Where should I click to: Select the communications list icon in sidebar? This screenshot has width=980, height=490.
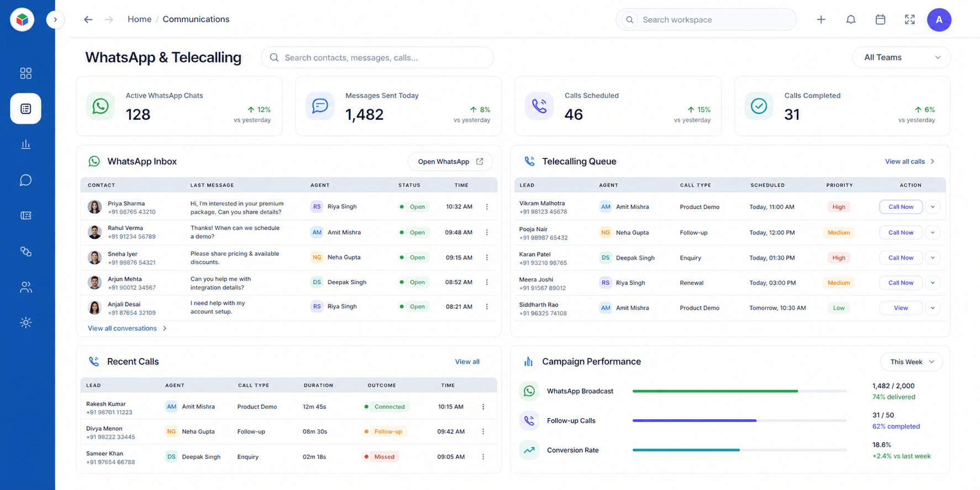pyautogui.click(x=25, y=108)
